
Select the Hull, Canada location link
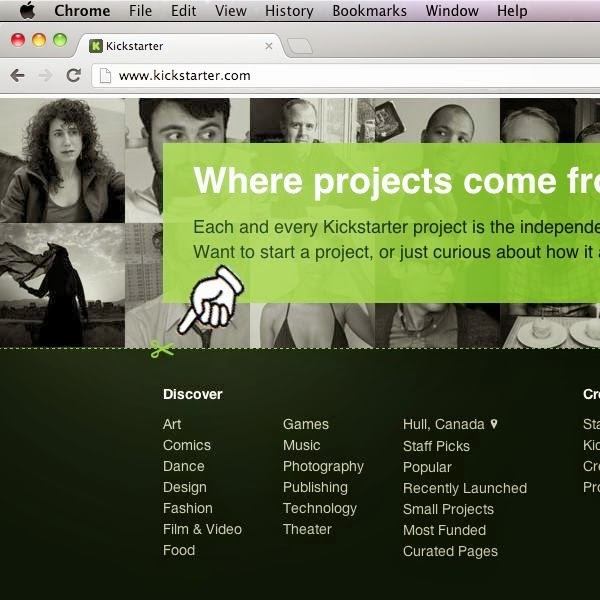pyautogui.click(x=443, y=424)
